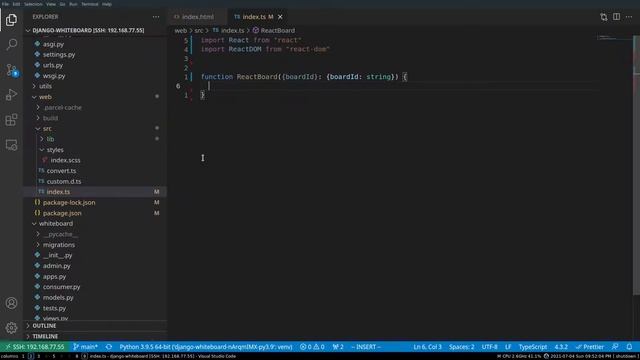This screenshot has height=360, width=640.
Task: Expand the utils folder
Action: point(95,86)
